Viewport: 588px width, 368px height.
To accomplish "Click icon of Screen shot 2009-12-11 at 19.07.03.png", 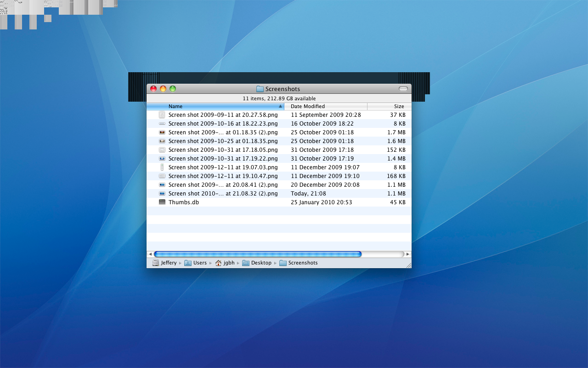I will click(162, 167).
